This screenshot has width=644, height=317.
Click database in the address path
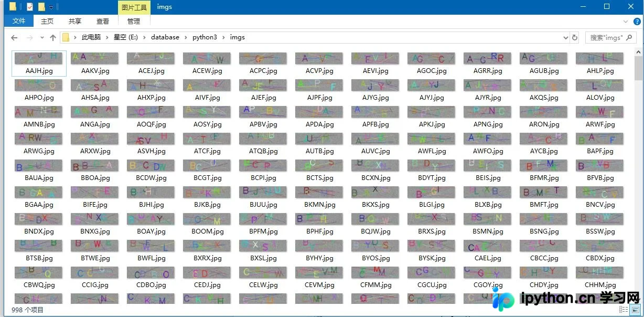pyautogui.click(x=165, y=37)
